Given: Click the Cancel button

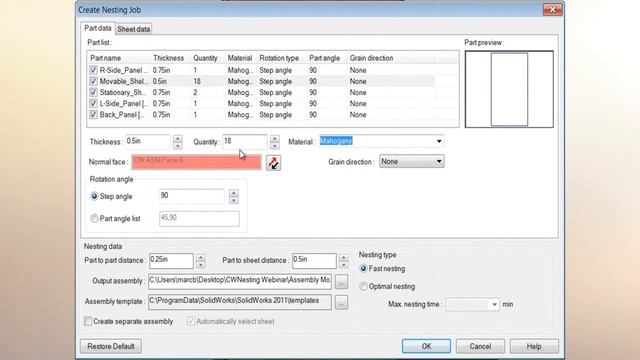Looking at the screenshot, I should [x=480, y=346].
